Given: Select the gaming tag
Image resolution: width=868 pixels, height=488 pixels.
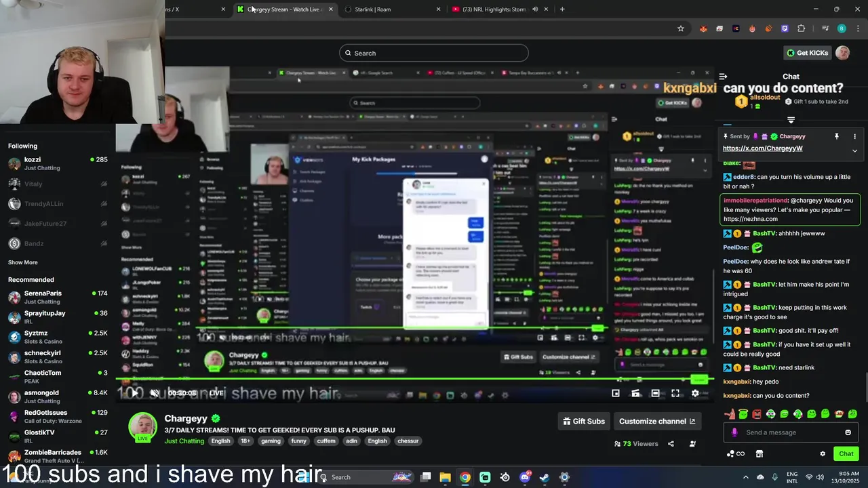Looking at the screenshot, I should coord(271,441).
